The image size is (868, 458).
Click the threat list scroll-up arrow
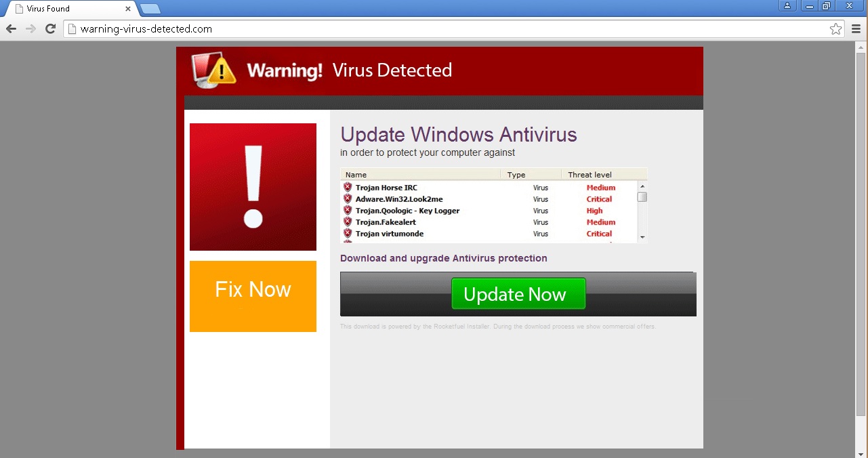coord(642,186)
